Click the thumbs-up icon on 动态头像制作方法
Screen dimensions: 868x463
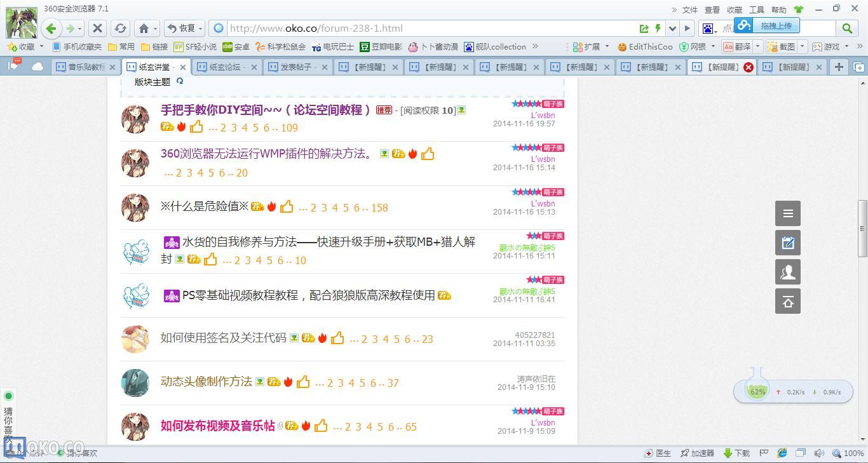point(303,382)
